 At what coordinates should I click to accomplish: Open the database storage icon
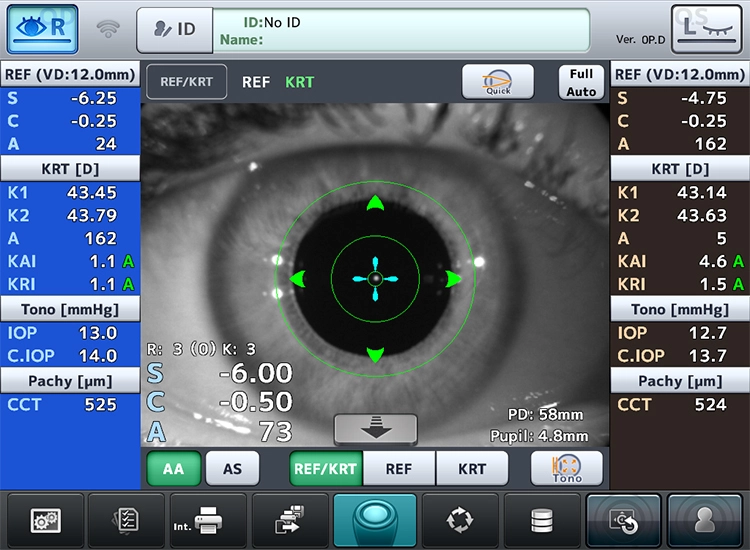point(541,520)
